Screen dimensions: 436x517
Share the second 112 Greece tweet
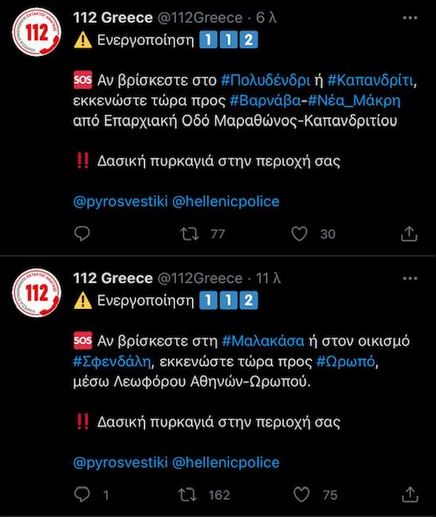coord(410,494)
